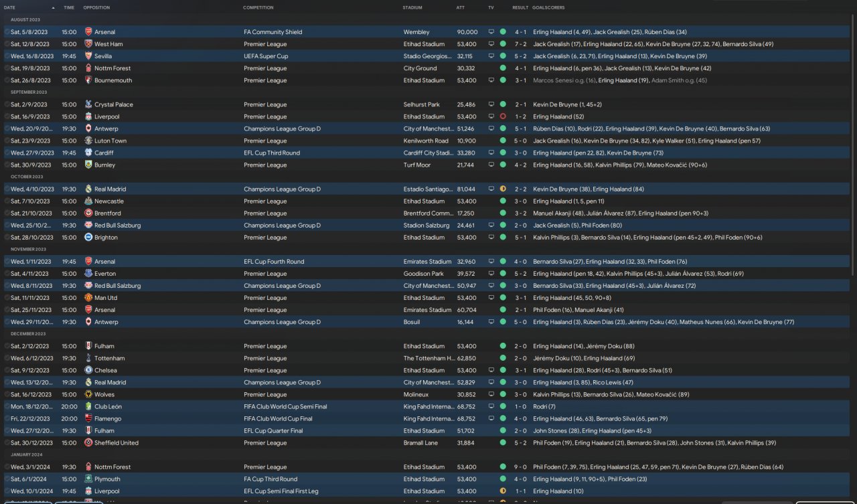Click the Tottenham club badge

[x=88, y=358]
